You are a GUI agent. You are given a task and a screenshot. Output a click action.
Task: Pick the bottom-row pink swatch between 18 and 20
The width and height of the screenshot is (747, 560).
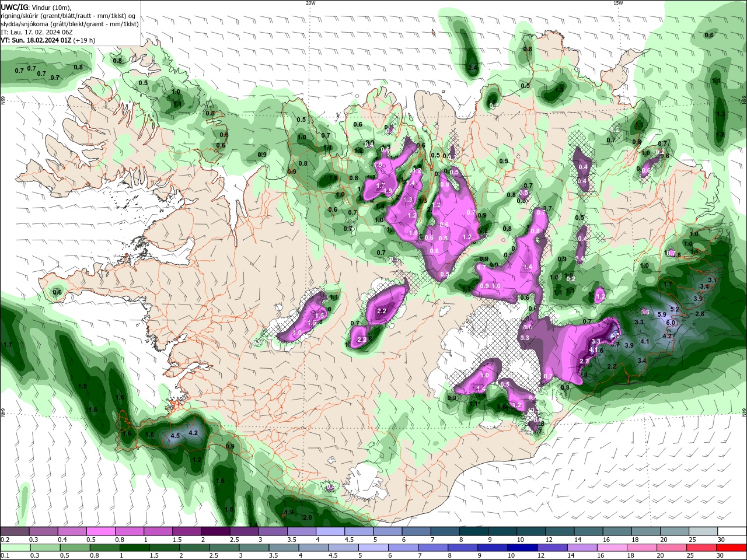(641, 548)
